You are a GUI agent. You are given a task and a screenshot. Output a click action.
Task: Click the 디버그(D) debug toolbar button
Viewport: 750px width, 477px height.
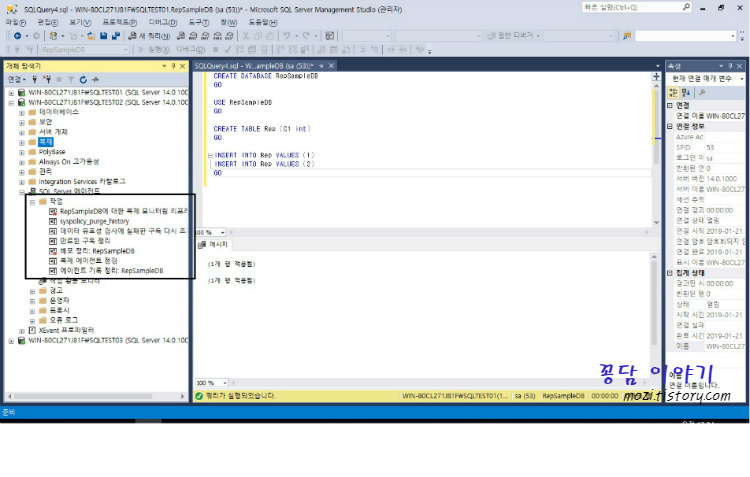190,50
